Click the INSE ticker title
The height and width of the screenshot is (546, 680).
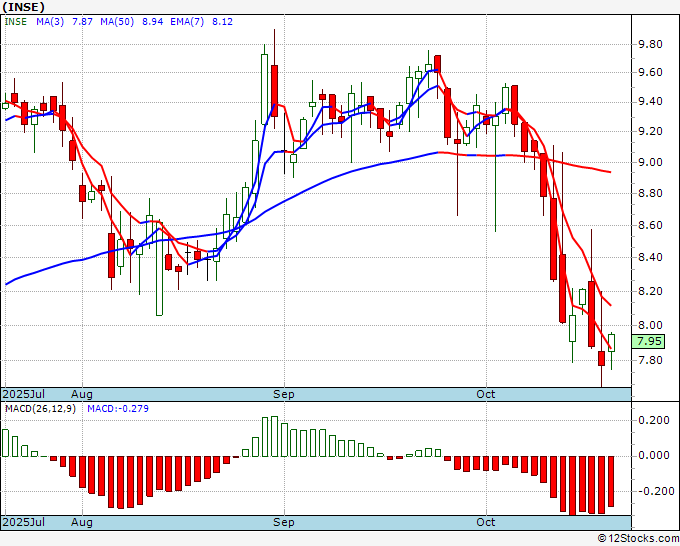pos(24,7)
